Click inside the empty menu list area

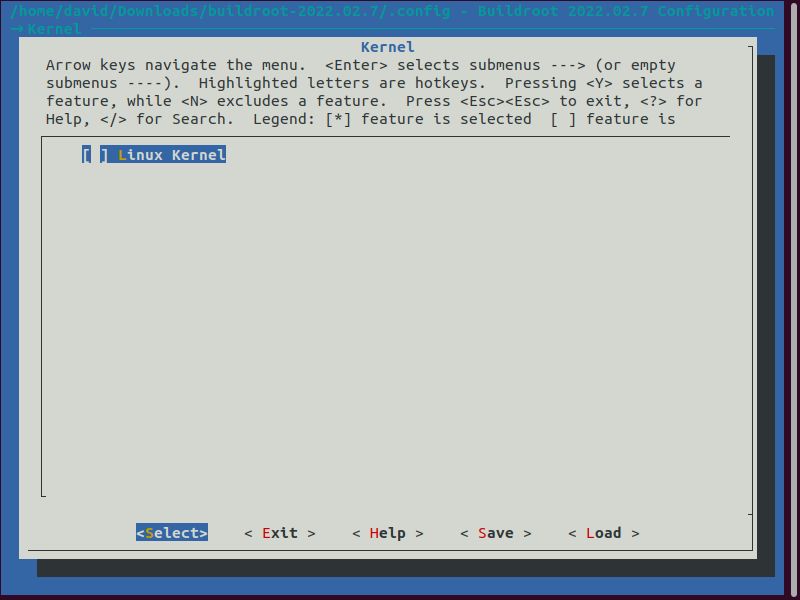pos(400,320)
